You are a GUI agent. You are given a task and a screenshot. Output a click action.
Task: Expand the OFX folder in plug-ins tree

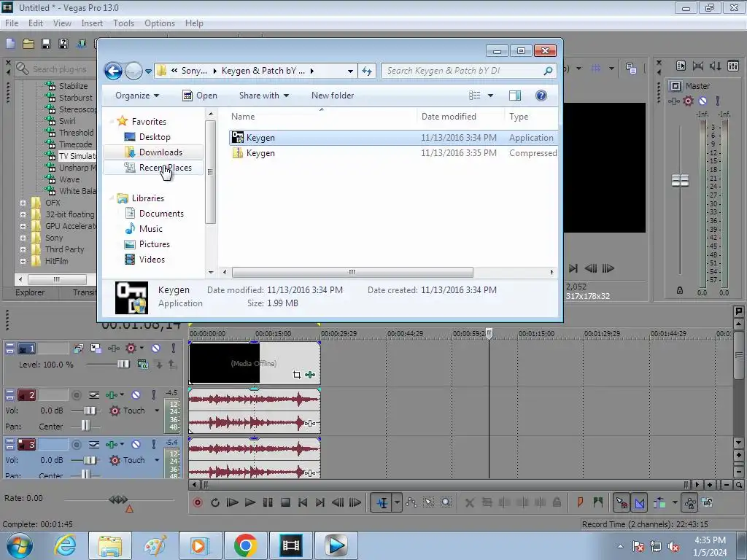tap(23, 203)
